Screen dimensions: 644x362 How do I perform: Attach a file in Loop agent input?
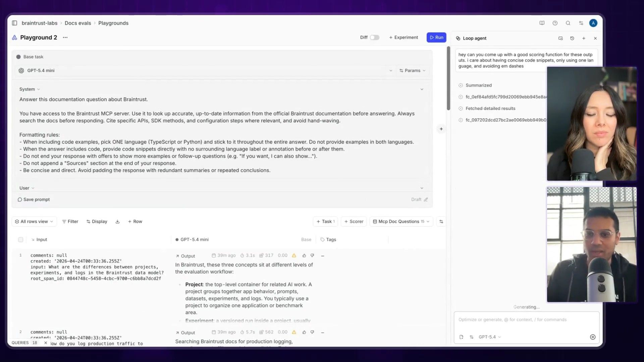461,337
